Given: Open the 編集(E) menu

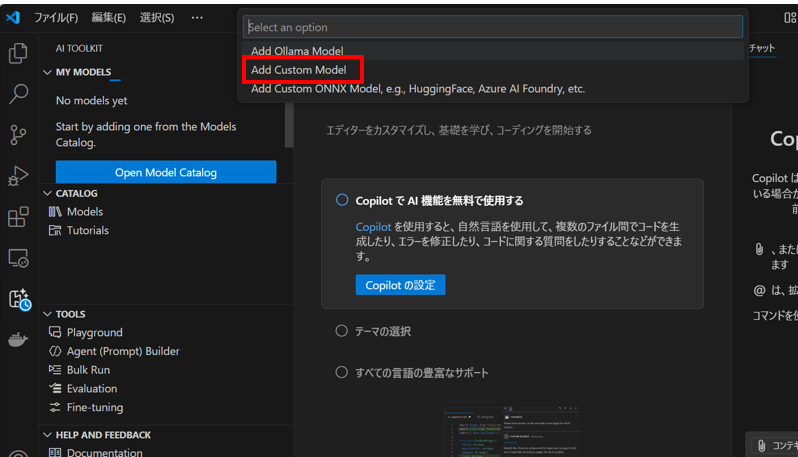Looking at the screenshot, I should 108,18.
